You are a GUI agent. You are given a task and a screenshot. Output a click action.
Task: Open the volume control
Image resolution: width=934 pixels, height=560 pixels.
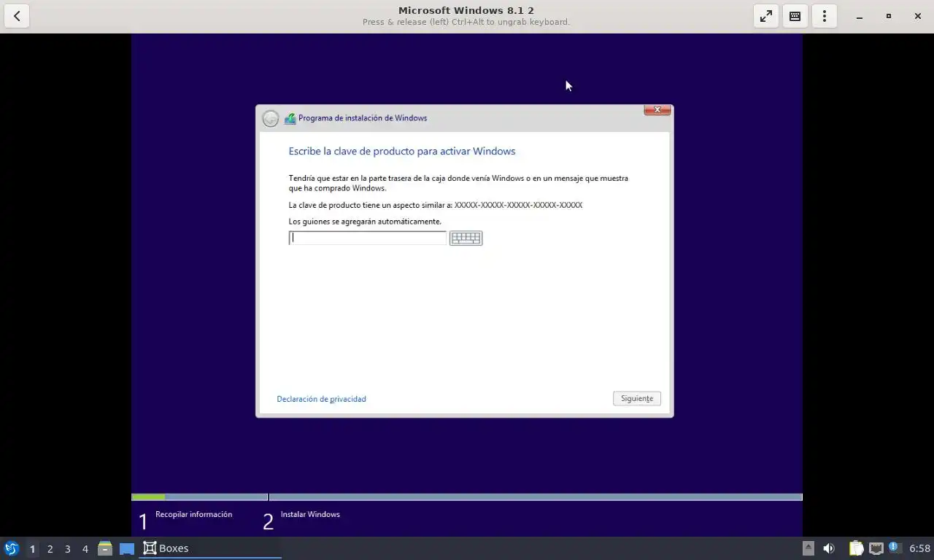[829, 548]
